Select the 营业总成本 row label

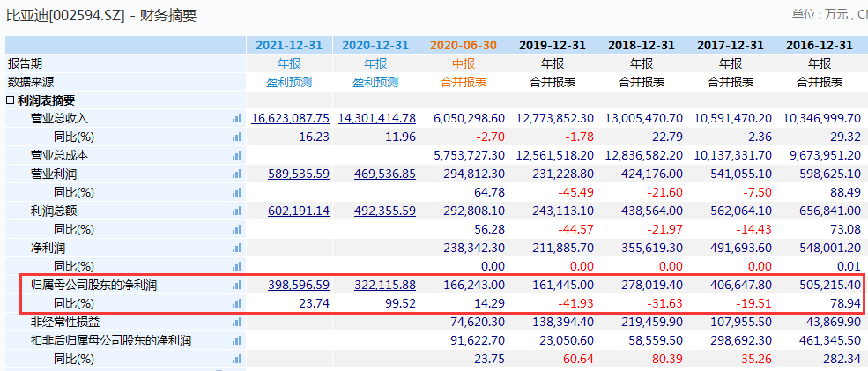click(x=59, y=156)
